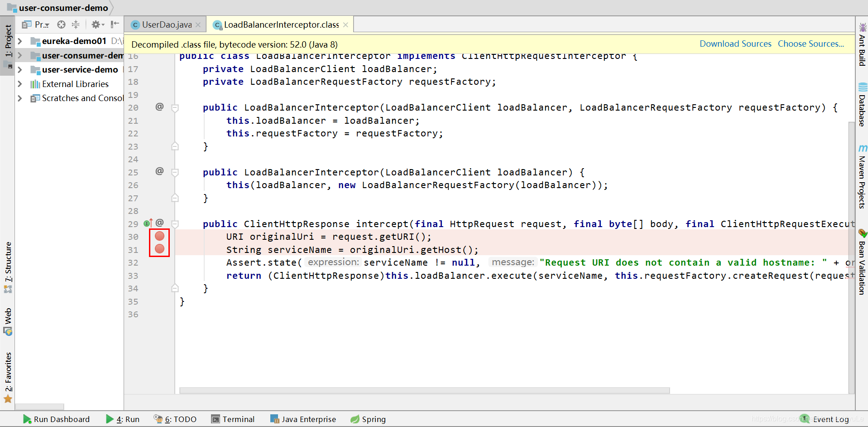868x427 pixels.
Task: Click the fold end marker at line 23
Action: click(175, 146)
